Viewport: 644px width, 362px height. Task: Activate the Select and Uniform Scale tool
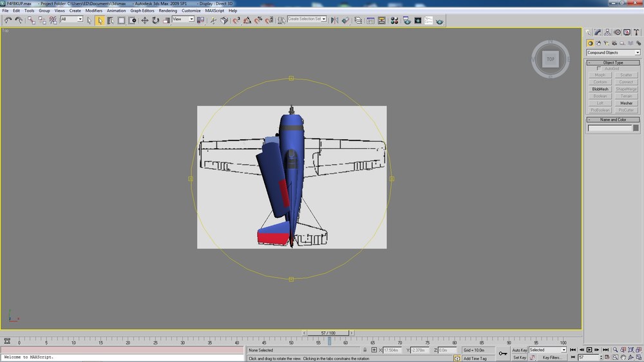pos(166,20)
